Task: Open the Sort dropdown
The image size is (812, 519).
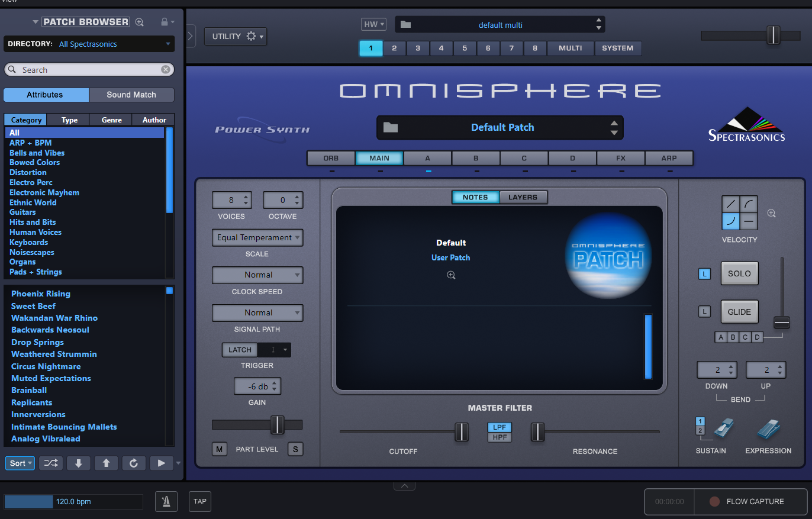Action: [x=20, y=463]
